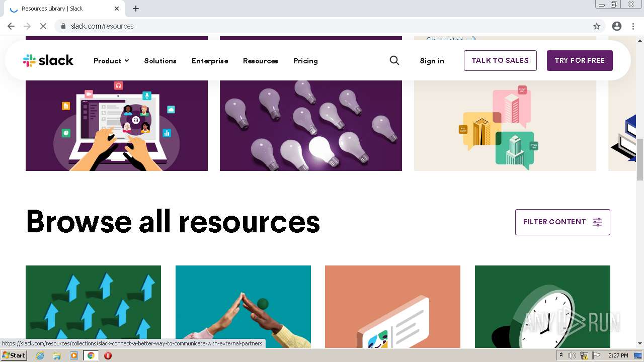Open the site search magnifier icon

(x=394, y=60)
